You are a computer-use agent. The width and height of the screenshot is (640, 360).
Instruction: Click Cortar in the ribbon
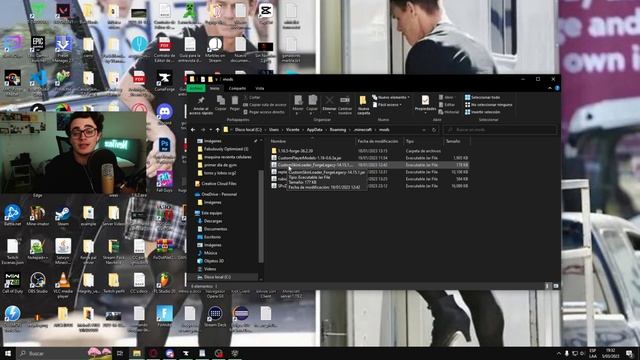point(252,98)
